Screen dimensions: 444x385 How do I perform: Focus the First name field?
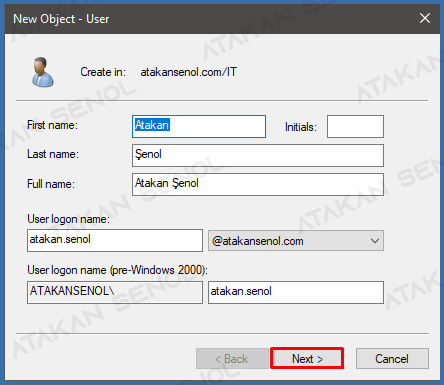(199, 126)
